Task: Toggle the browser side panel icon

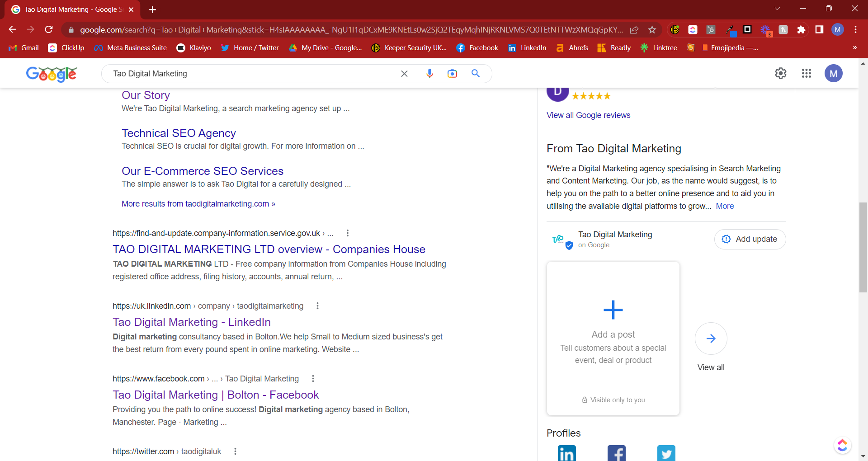Action: click(x=819, y=30)
